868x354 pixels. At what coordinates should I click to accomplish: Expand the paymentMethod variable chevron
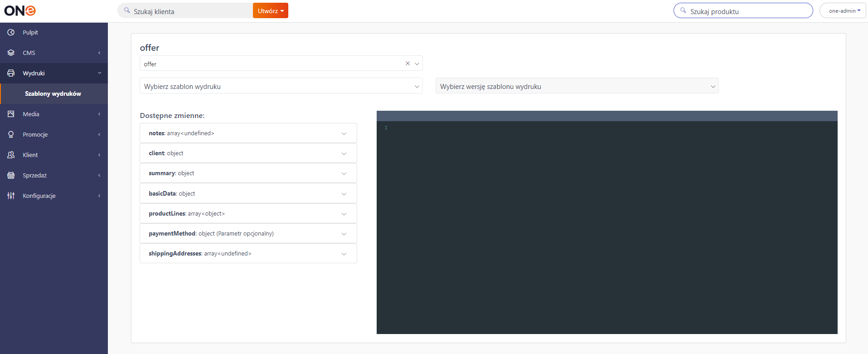pyautogui.click(x=344, y=234)
